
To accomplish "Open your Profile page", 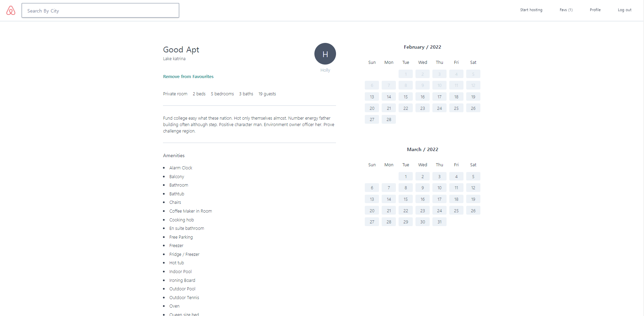I will pyautogui.click(x=595, y=10).
